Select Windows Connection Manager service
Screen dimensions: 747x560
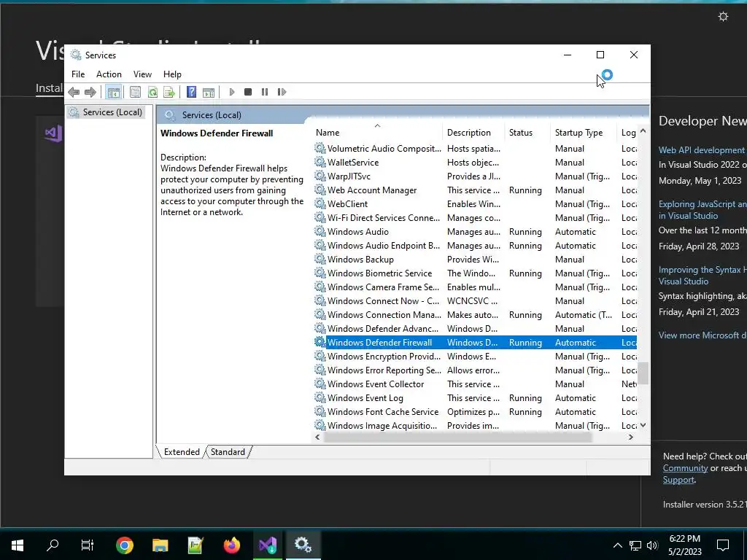click(x=475, y=315)
